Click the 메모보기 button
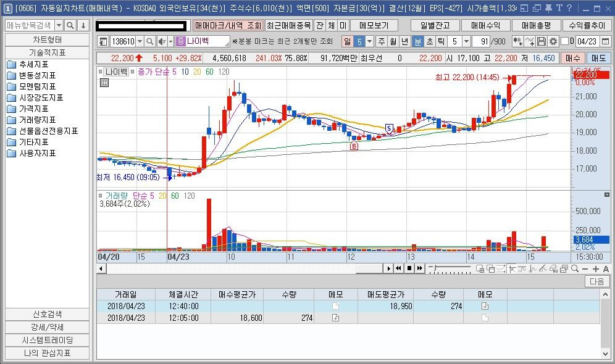Viewport: 615px width, 364px height. tap(374, 25)
